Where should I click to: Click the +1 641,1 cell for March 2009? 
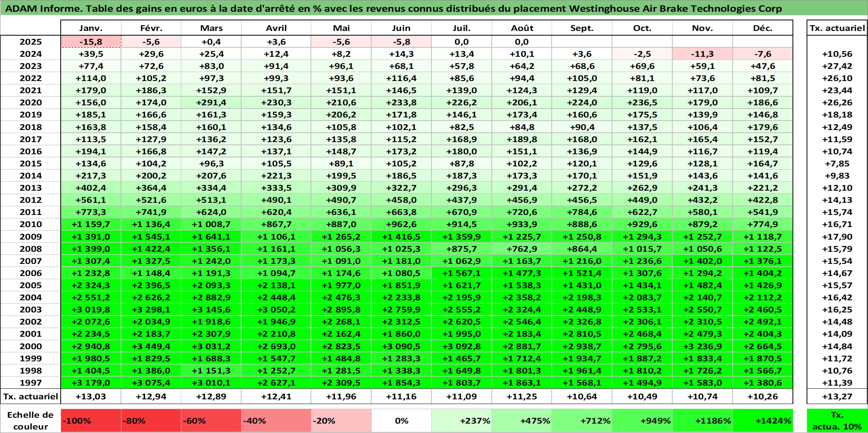pos(211,237)
